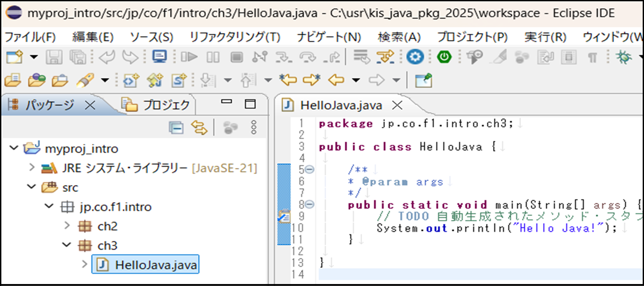The width and height of the screenshot is (644, 286).
Task: Close the HelloJava.java editor tab
Action: click(397, 105)
